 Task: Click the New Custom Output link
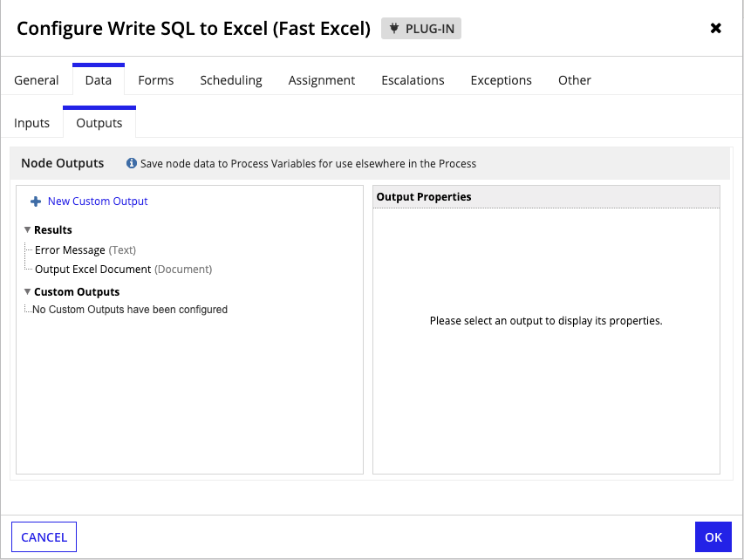[x=98, y=201]
